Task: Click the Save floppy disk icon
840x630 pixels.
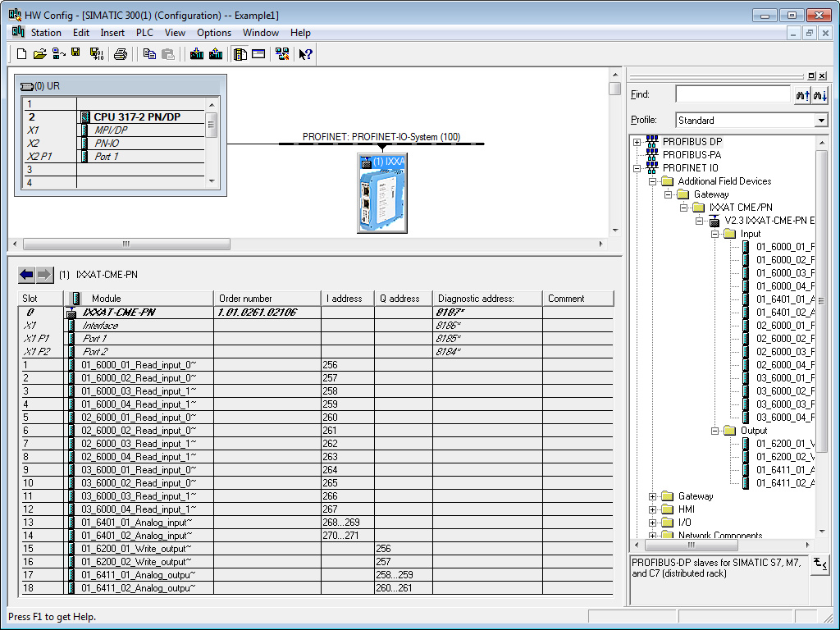Action: [75, 52]
